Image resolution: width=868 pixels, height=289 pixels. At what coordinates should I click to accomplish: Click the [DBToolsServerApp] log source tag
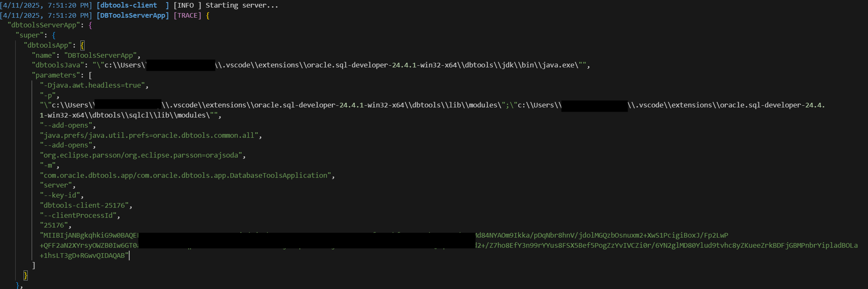coord(133,16)
